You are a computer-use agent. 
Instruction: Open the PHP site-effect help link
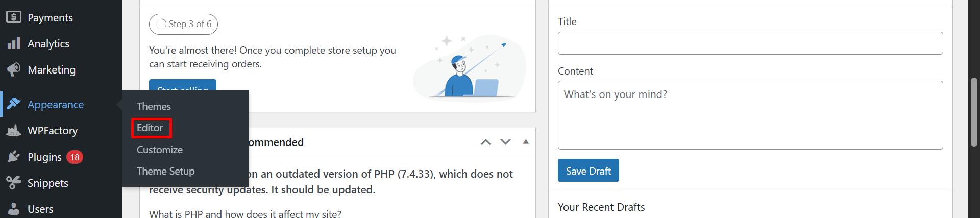(x=245, y=213)
